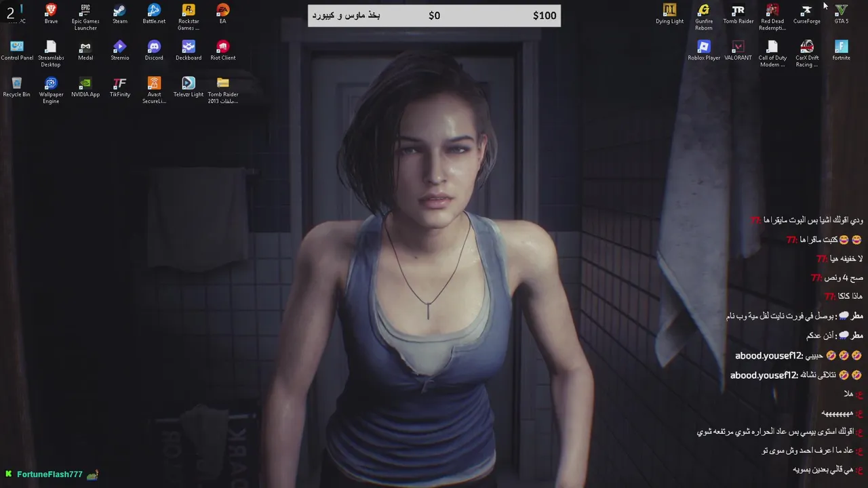Click the Avast SecureLine icon
868x488 pixels.
tap(154, 90)
